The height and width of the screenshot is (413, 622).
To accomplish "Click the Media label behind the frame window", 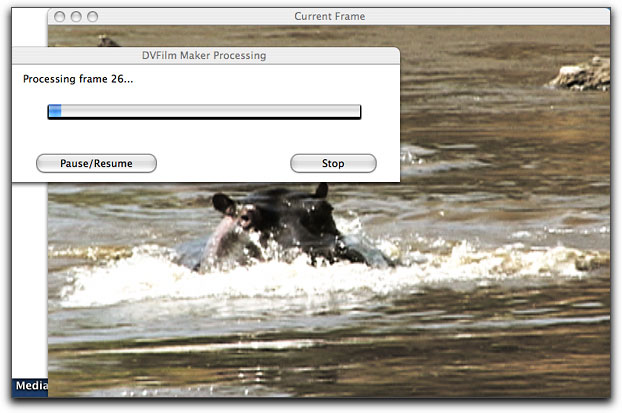I will [31, 385].
